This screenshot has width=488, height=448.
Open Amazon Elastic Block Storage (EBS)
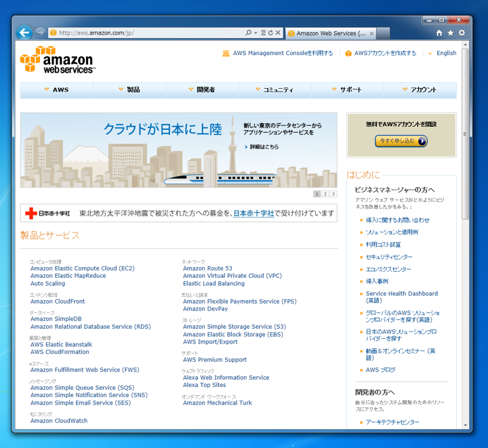[233, 334]
